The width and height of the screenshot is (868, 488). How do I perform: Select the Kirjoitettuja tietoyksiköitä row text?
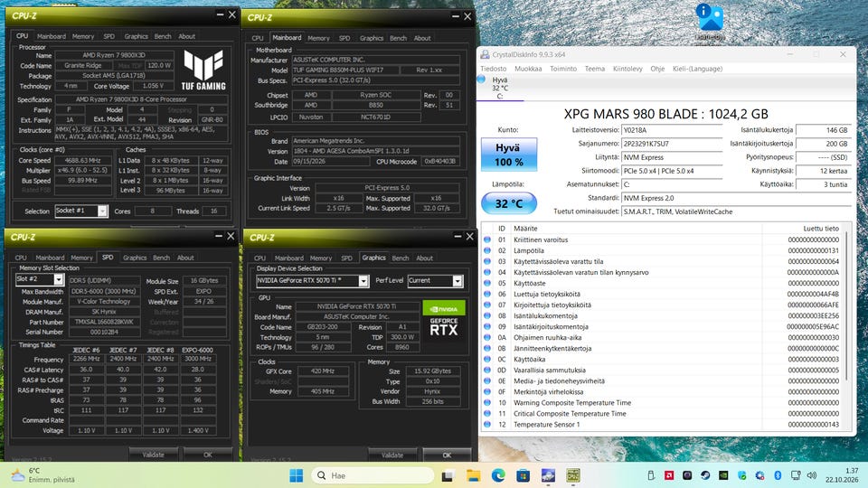552,305
